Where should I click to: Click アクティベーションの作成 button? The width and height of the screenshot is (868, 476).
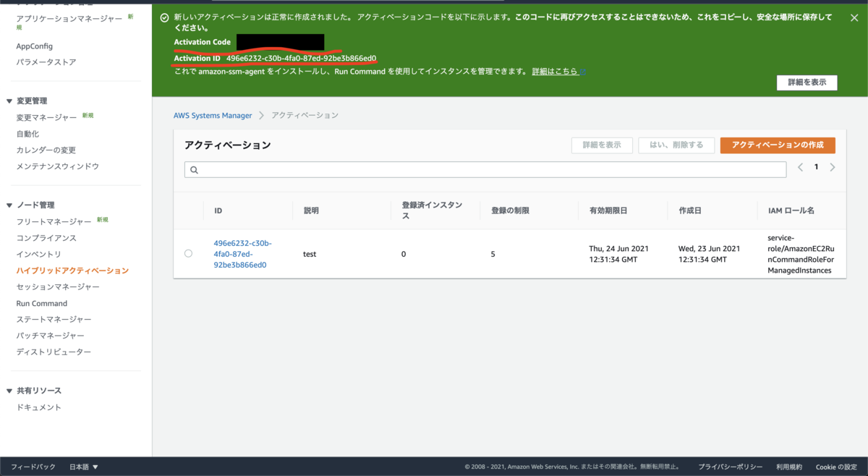(x=778, y=145)
